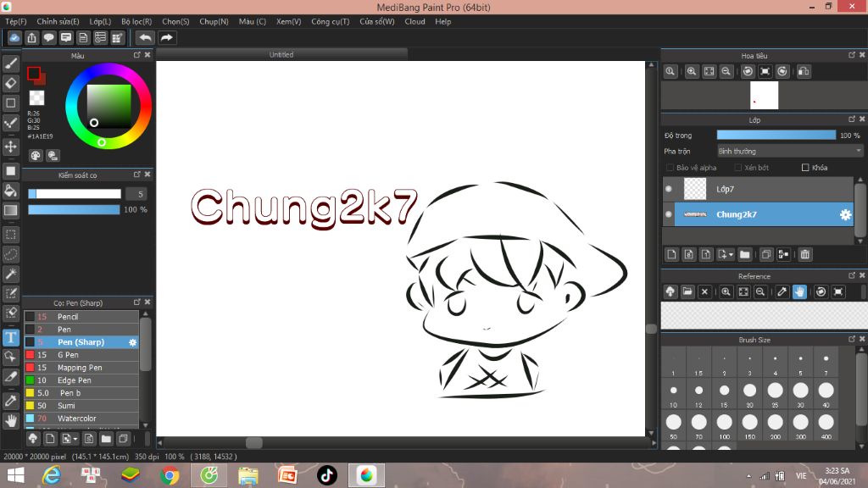
Task: Select the Magic Wand tool
Action: (10, 274)
